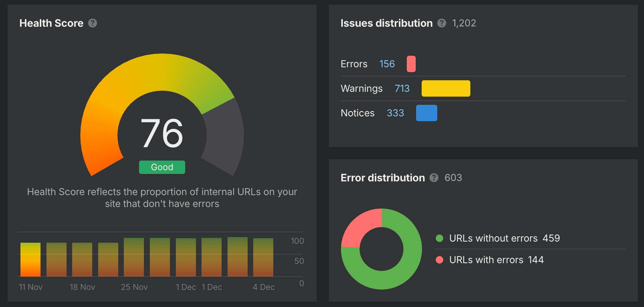The image size is (644, 307).
Task: Click the 4 Dec date label
Action: 264,287
